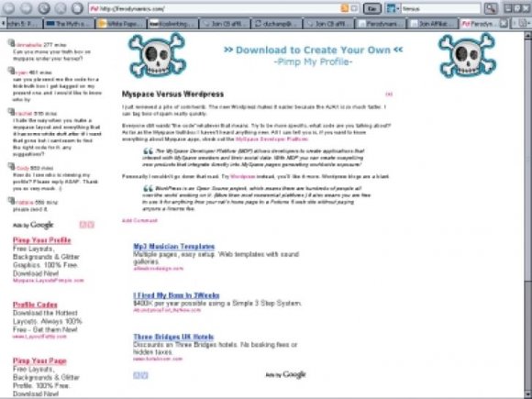
Task: Click the left skull and crossbones image
Action: coord(157,55)
